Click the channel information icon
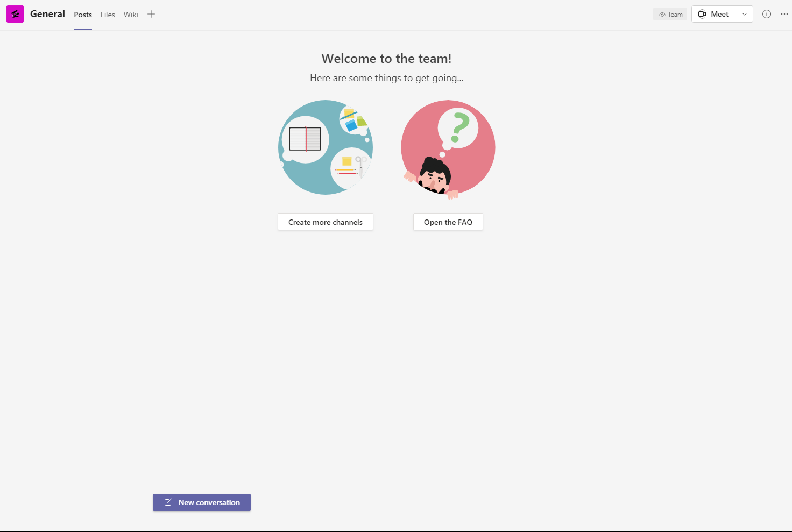 766,14
